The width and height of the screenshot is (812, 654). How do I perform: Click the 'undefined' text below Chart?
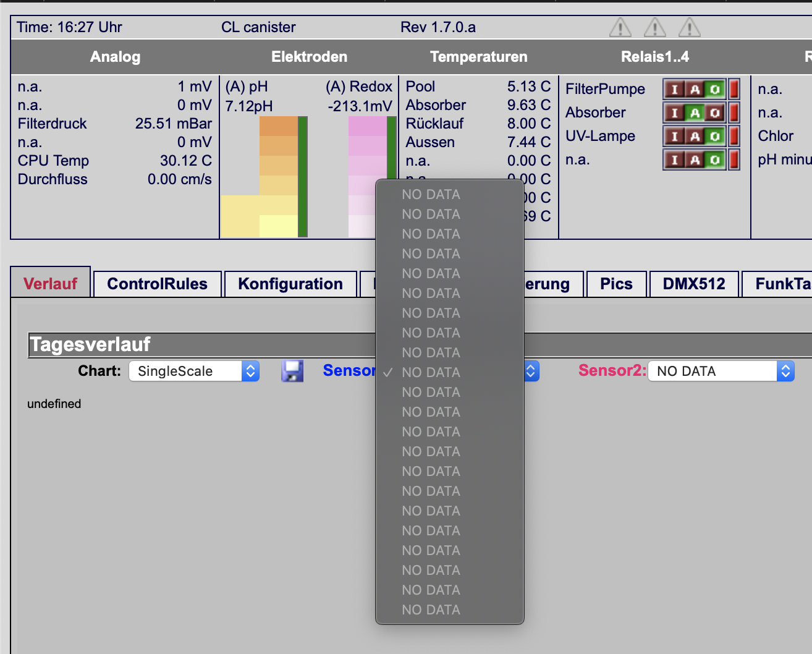(54, 404)
